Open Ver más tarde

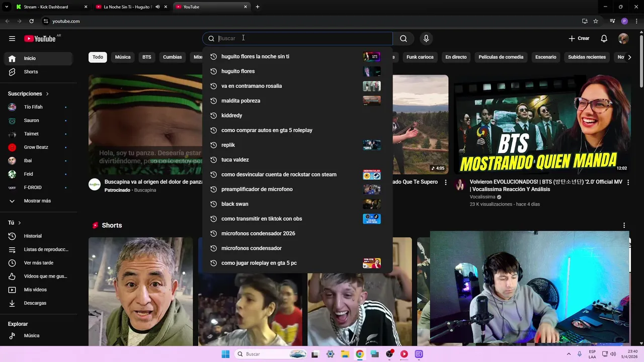tap(38, 263)
